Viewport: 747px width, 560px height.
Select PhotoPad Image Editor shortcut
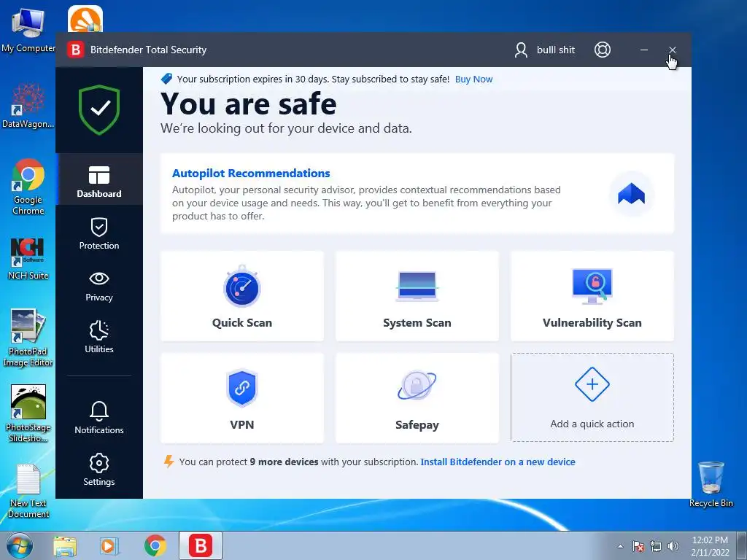(x=28, y=338)
